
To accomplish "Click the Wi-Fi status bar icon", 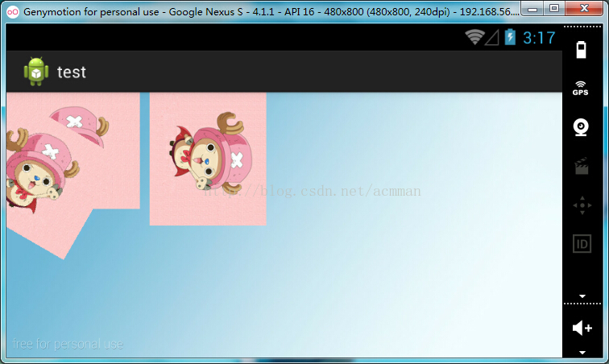I will pyautogui.click(x=474, y=37).
